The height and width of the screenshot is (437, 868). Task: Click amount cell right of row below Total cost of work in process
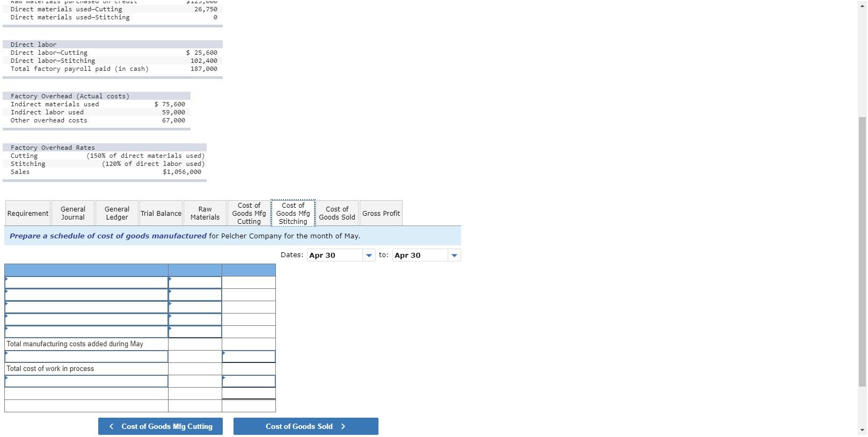point(249,381)
